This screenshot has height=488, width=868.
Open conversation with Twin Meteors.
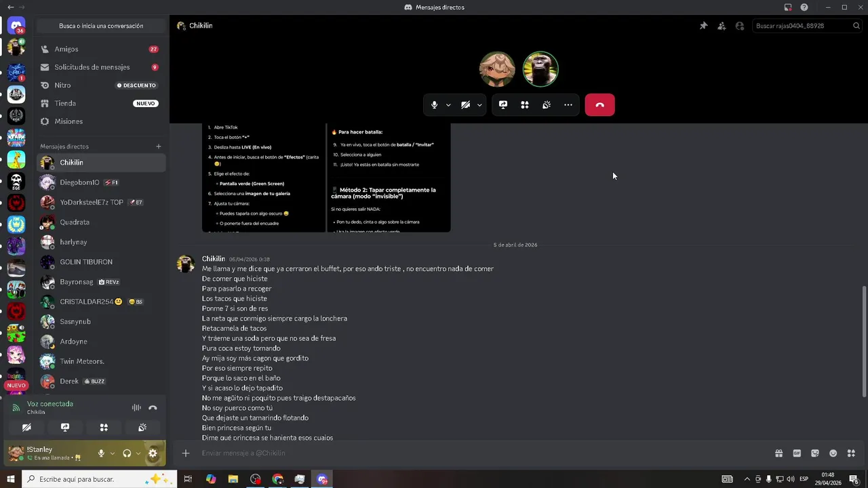click(x=101, y=361)
